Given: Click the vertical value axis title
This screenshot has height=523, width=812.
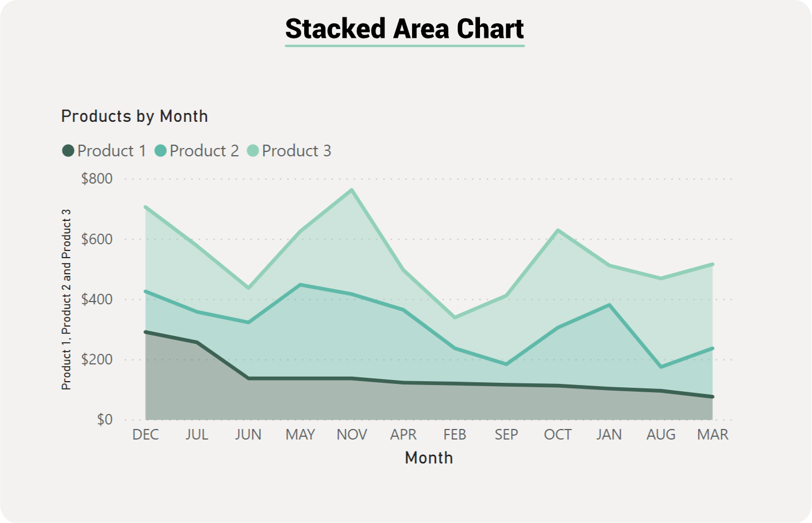Looking at the screenshot, I should click(66, 299).
